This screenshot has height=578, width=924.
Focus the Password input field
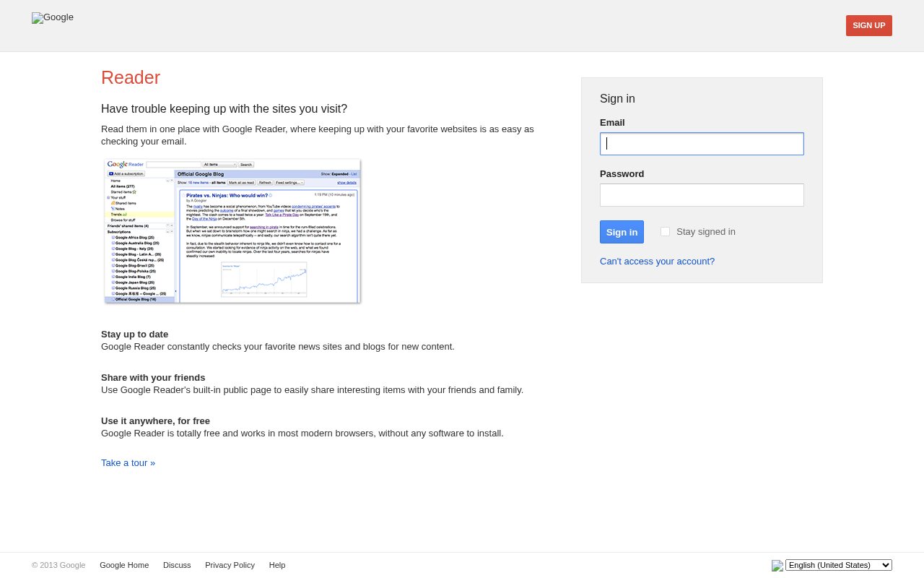(x=702, y=195)
